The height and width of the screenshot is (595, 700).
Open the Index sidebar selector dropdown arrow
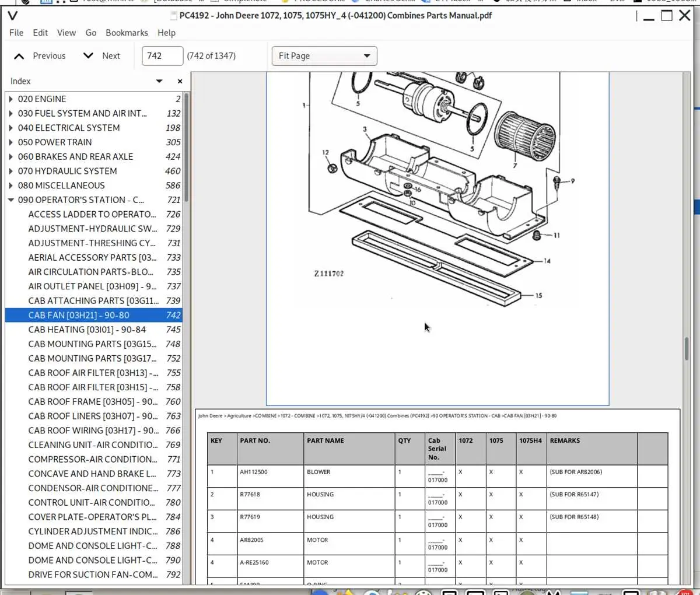[159, 81]
